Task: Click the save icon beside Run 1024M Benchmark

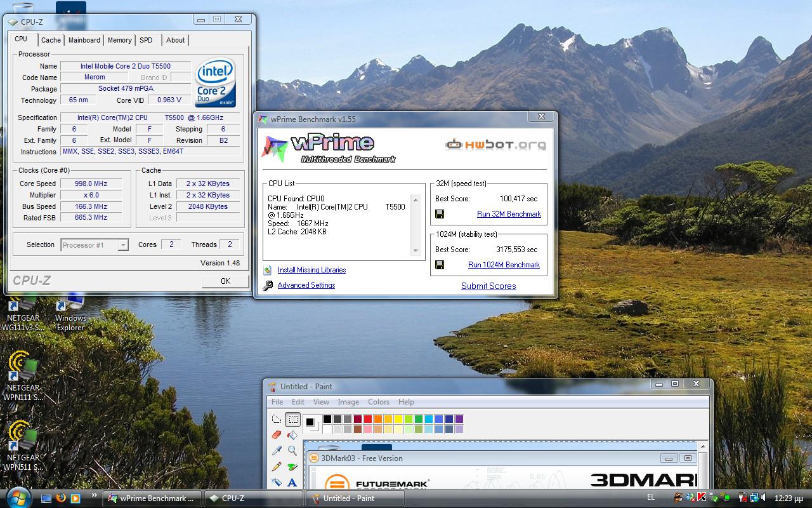Action: point(440,265)
